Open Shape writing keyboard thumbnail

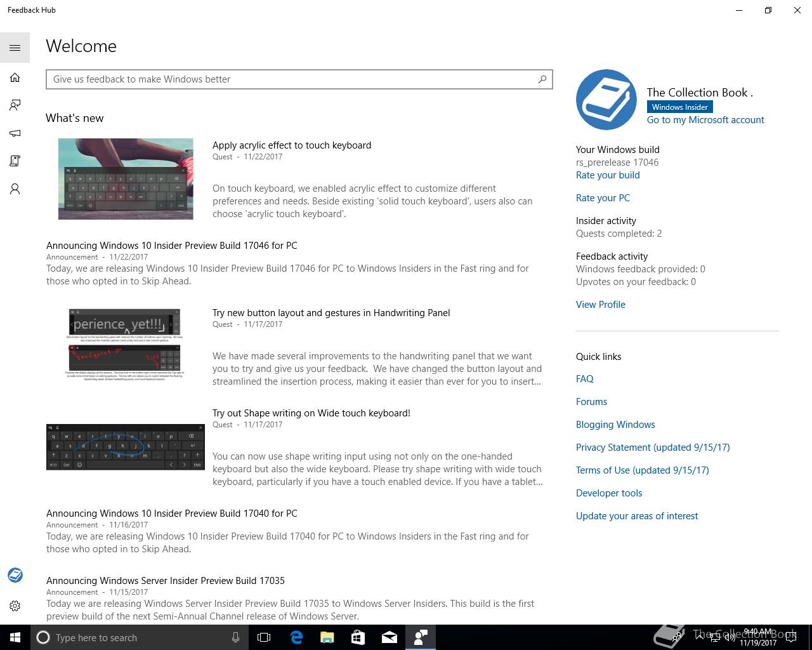(x=126, y=447)
